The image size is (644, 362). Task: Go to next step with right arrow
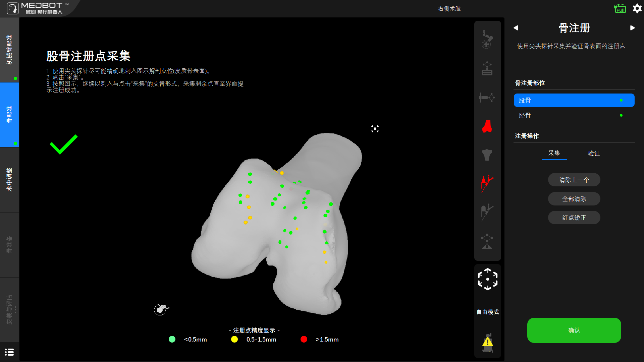tap(632, 28)
